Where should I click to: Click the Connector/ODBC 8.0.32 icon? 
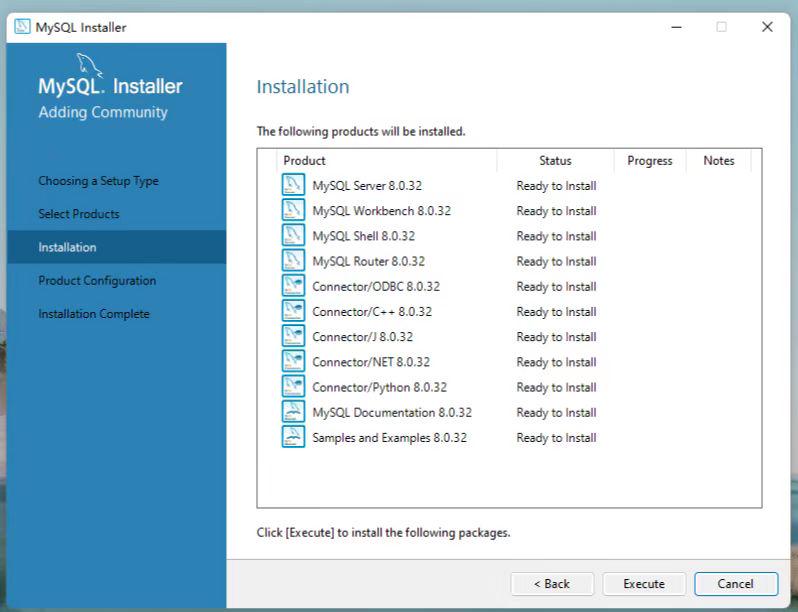coord(293,285)
